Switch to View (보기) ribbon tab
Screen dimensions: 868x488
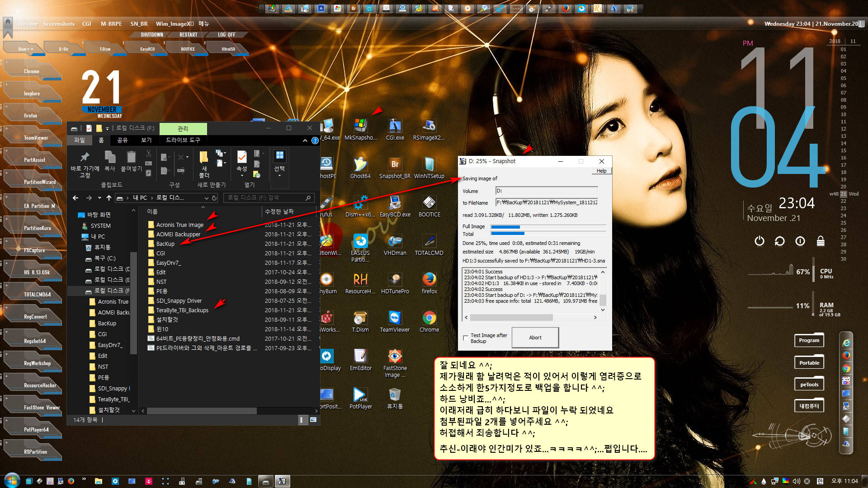(x=146, y=140)
